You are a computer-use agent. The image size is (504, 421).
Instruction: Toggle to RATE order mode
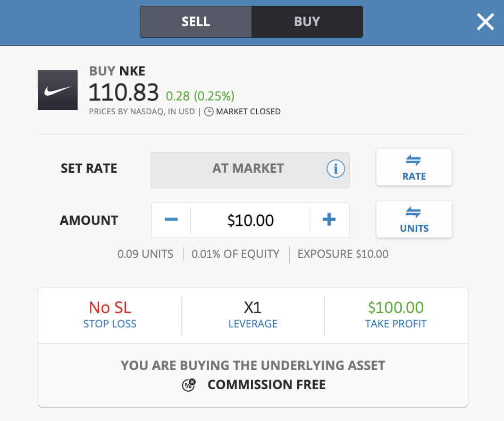point(414,167)
